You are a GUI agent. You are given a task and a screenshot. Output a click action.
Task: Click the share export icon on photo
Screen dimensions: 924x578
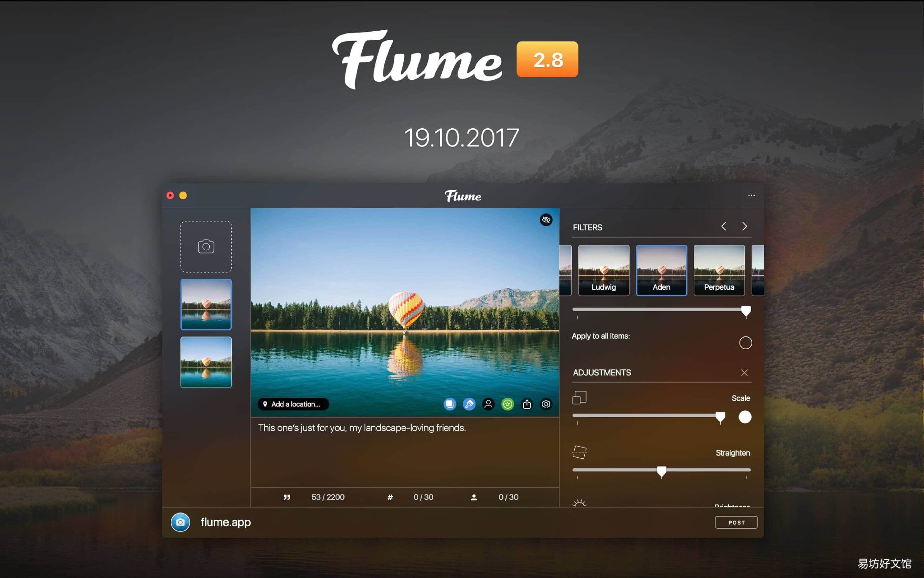527,404
